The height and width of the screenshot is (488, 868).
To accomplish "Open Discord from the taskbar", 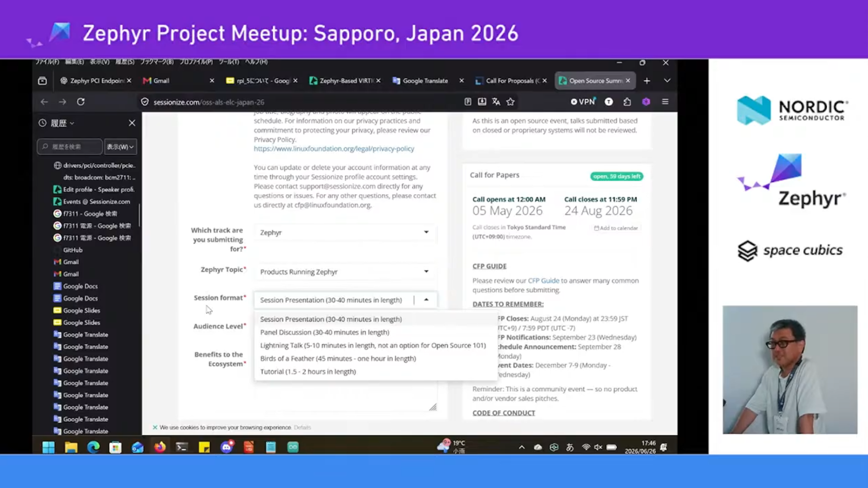I will tap(226, 447).
